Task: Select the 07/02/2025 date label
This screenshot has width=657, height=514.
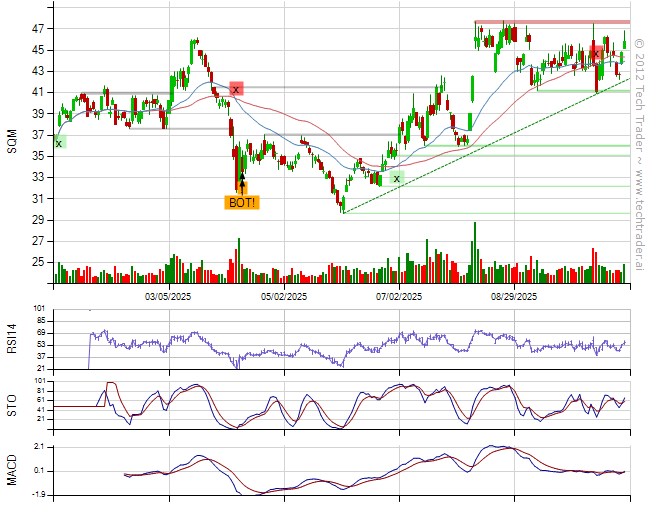Action: click(x=399, y=297)
